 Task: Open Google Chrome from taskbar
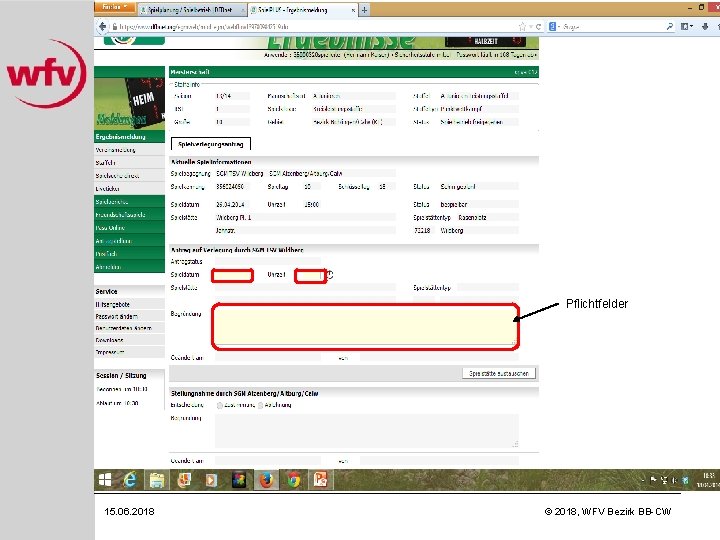[x=294, y=480]
